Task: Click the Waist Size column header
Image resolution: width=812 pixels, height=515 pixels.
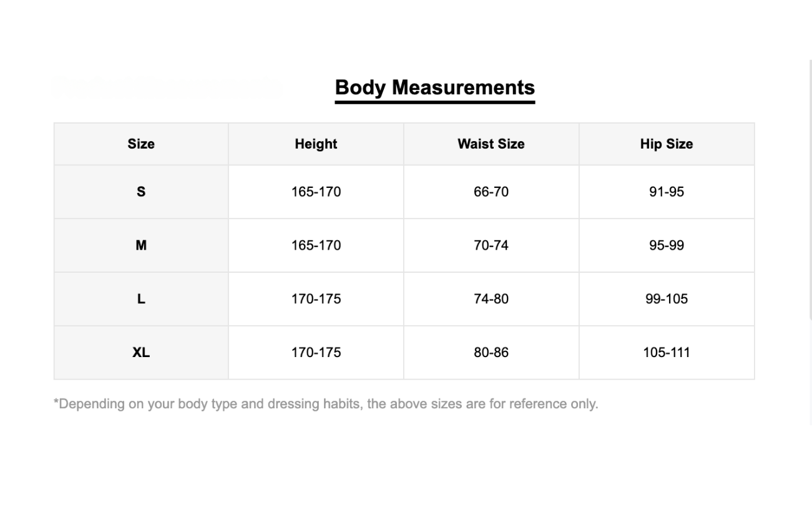Action: coord(491,144)
